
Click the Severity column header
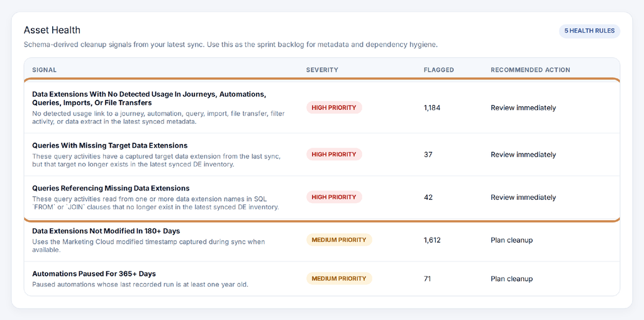click(x=322, y=70)
